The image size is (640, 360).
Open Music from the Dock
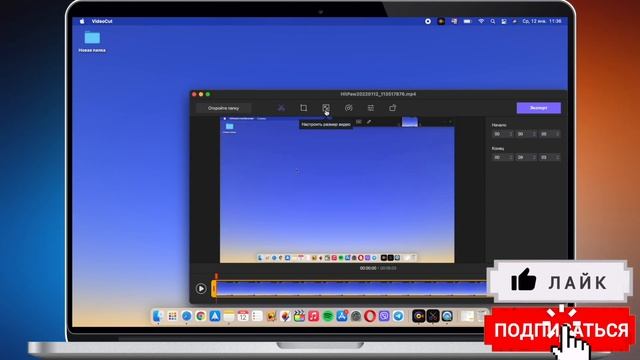point(313,316)
